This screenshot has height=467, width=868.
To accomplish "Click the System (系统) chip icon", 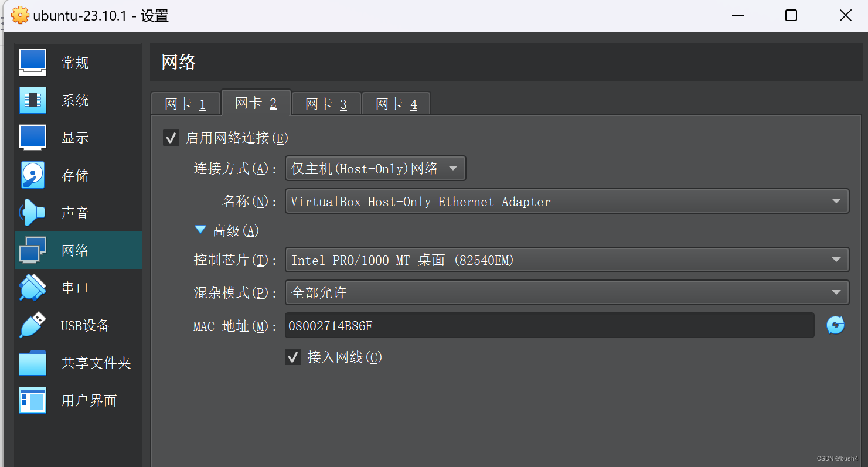I will pyautogui.click(x=32, y=100).
